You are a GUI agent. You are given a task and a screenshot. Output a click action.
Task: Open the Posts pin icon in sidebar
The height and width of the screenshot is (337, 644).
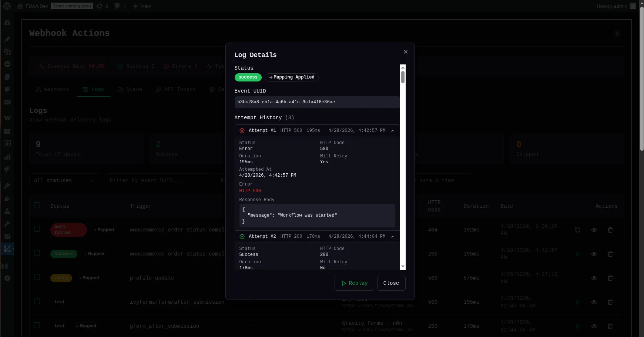(x=7, y=39)
